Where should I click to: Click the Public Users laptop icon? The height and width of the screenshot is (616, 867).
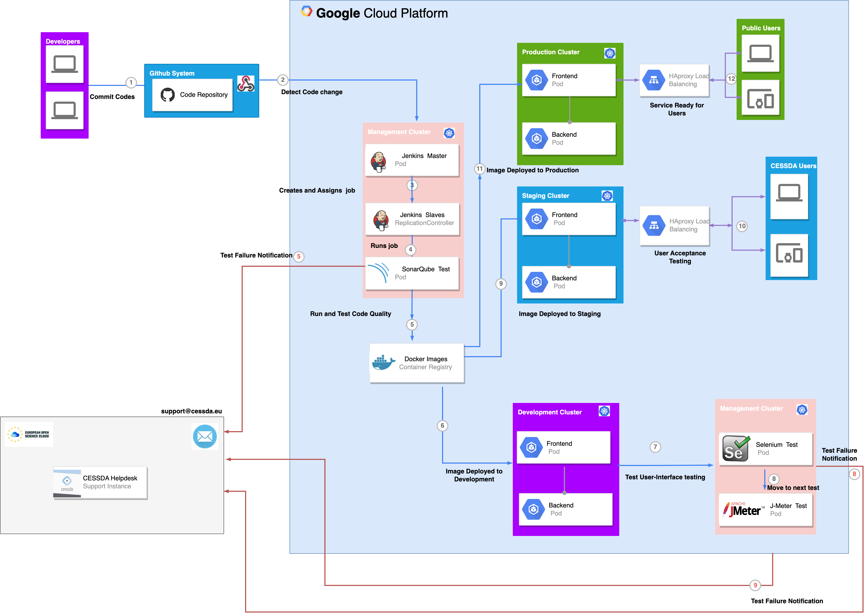click(x=760, y=53)
